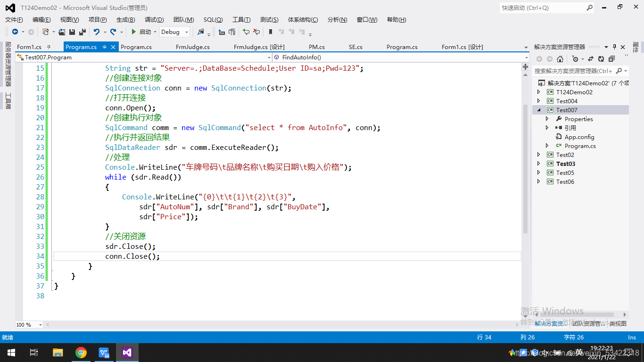Click the save all icon
Screen dimensions: 644x362
(x=82, y=32)
